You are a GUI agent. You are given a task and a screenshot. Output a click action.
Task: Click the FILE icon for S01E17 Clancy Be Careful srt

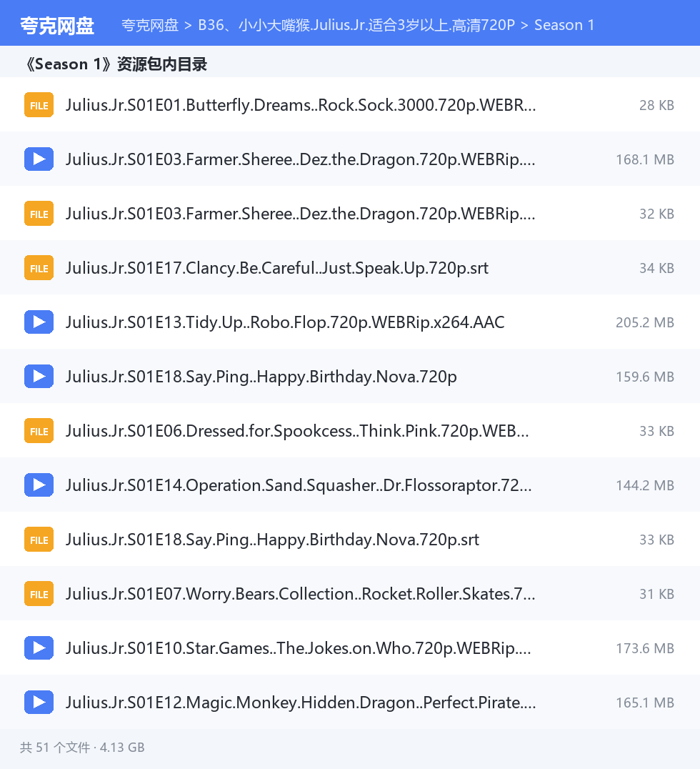[39, 268]
